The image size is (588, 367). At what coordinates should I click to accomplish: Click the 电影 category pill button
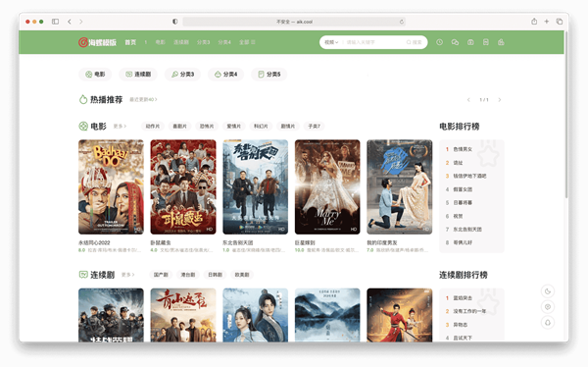click(x=95, y=75)
